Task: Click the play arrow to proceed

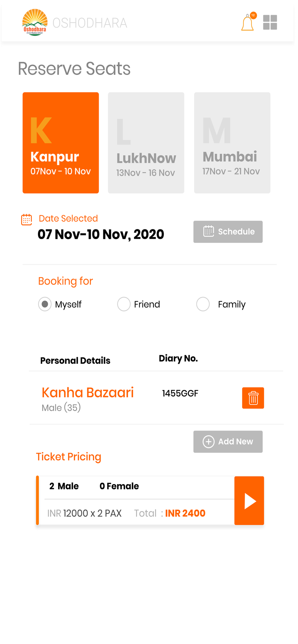Action: [x=249, y=501]
